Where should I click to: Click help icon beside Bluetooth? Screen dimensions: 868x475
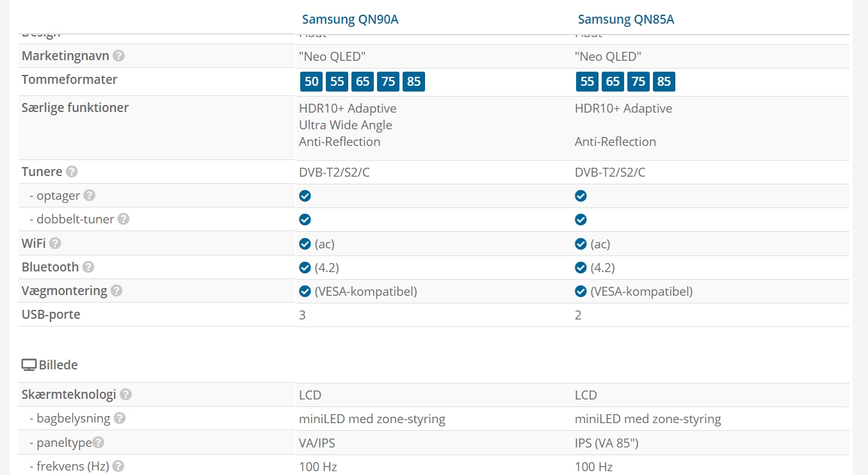tap(88, 267)
